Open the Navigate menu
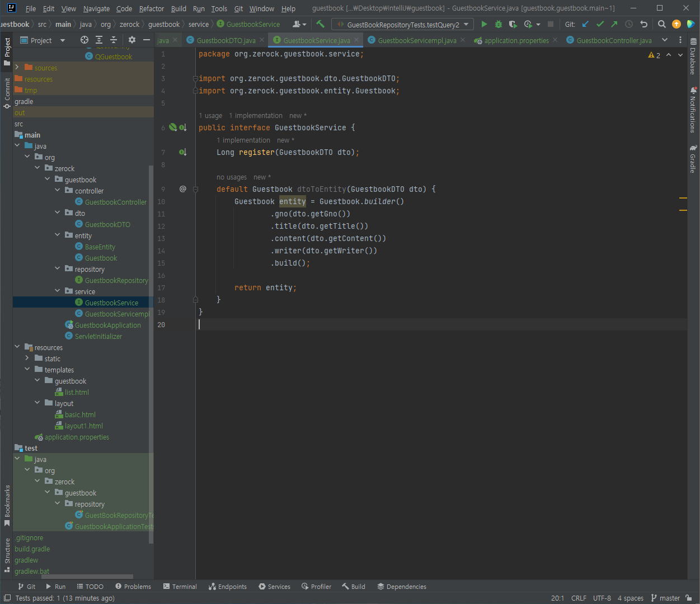This screenshot has width=700, height=604. 96,8
